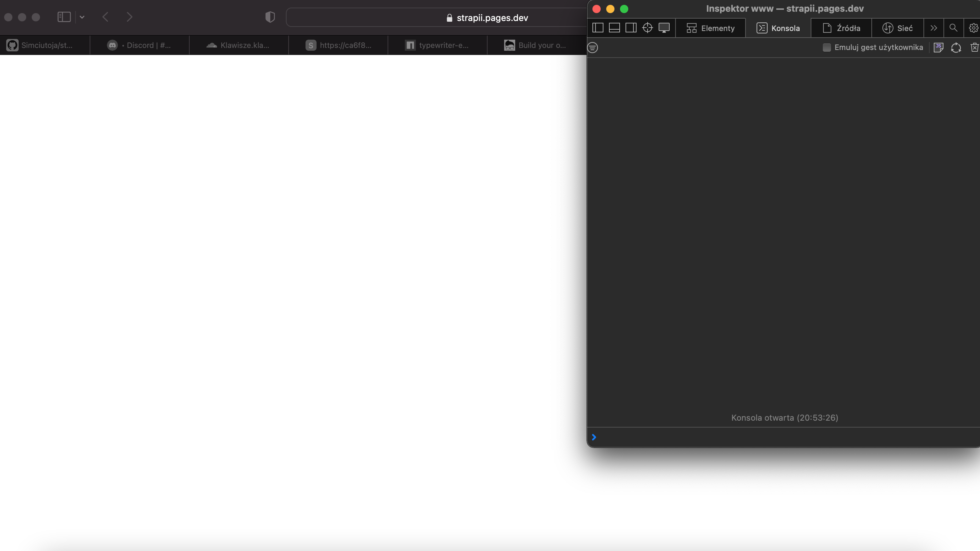Switch to the Źródła tab

tap(841, 28)
